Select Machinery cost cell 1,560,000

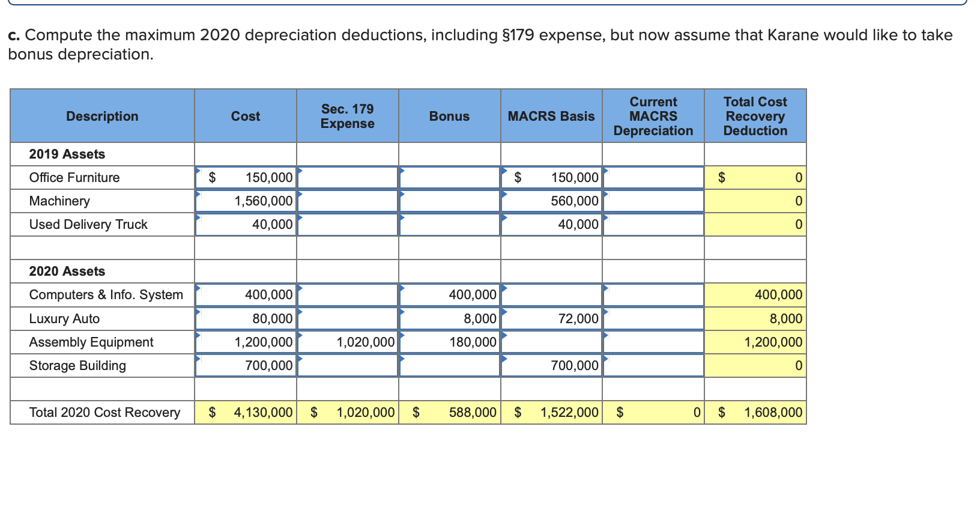tap(246, 201)
